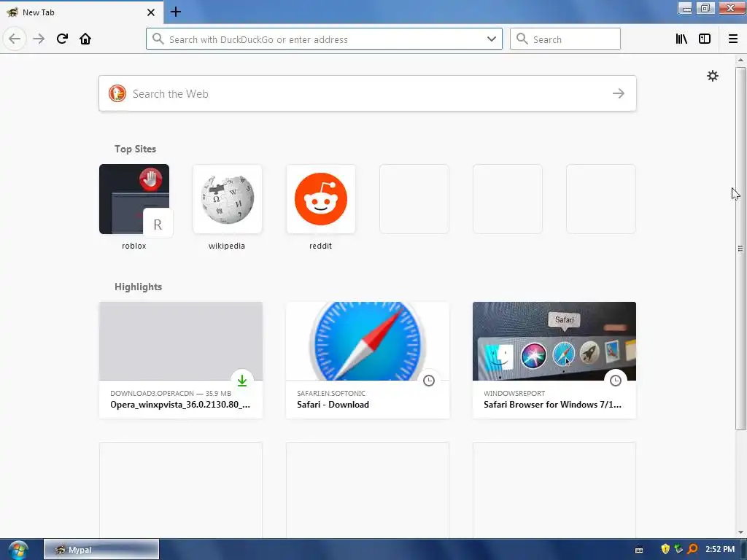
Task: Click the green download icon on Opera card
Action: 242,381
